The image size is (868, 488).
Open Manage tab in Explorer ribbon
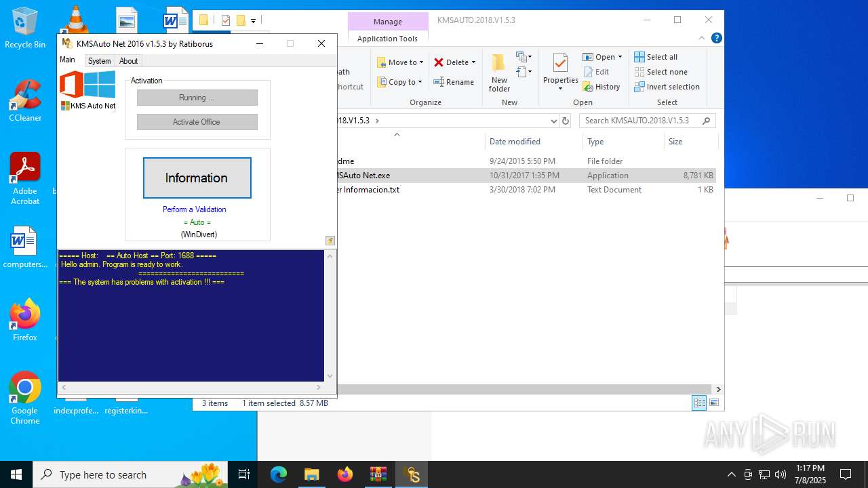(388, 22)
